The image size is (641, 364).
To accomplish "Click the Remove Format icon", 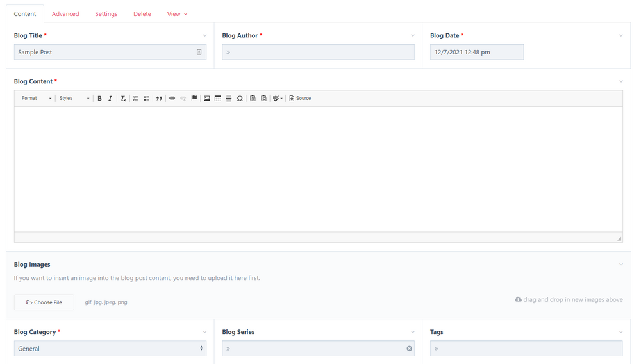I will pyautogui.click(x=123, y=99).
